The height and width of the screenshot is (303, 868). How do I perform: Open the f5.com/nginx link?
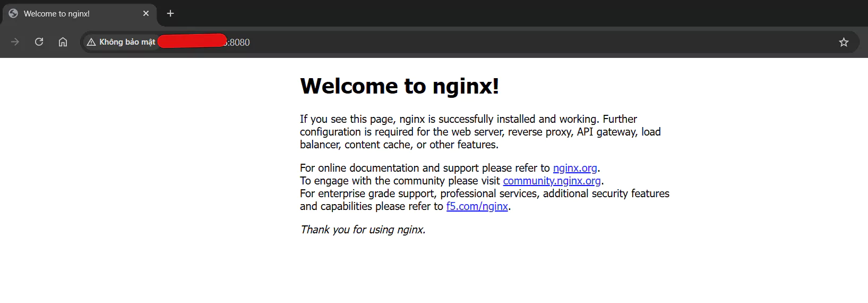pos(477,206)
